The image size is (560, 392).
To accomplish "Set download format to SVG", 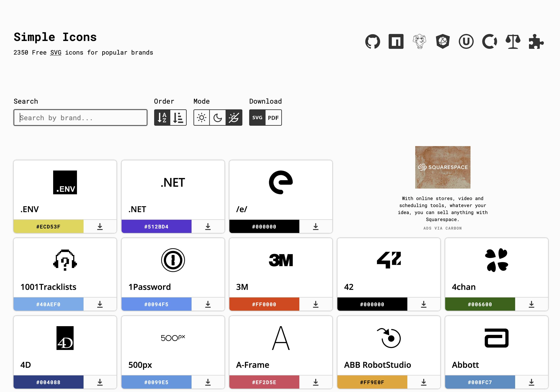I will (257, 118).
